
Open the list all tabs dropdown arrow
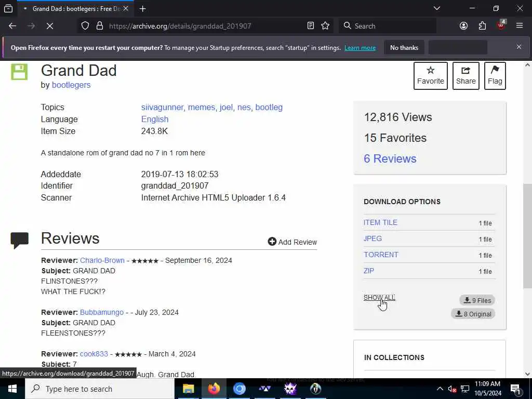pos(437,8)
